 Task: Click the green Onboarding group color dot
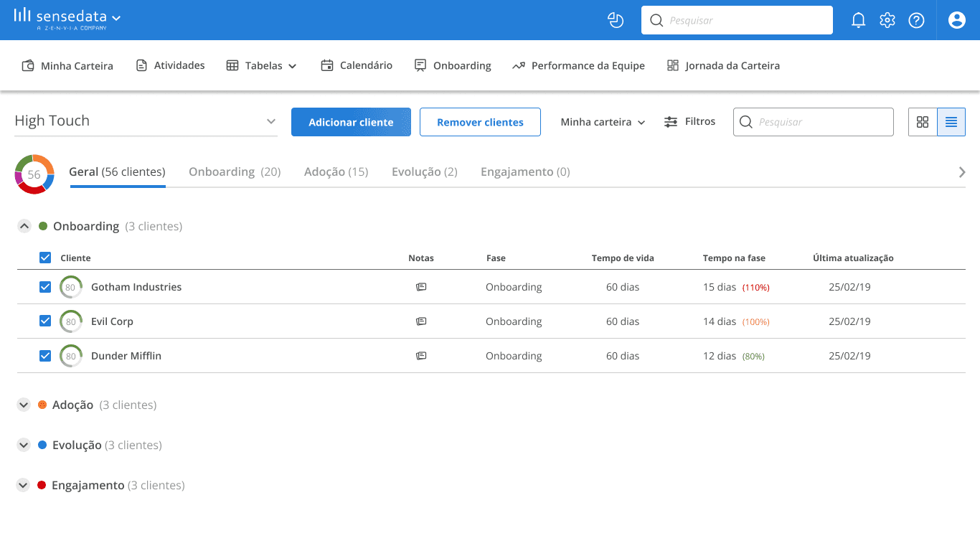tap(43, 226)
